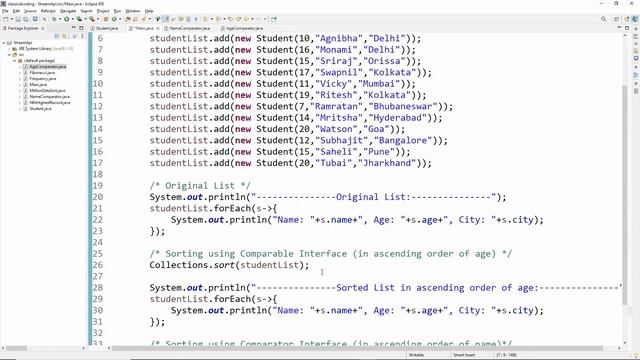Viewport: 640px width, 360px height.
Task: Open the Refactor menu
Action: [48, 11]
